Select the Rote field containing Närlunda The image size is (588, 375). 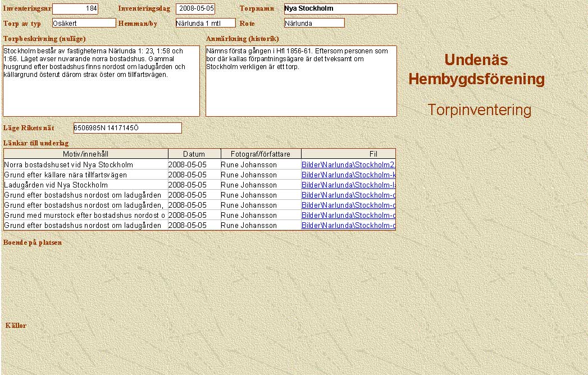click(x=314, y=23)
